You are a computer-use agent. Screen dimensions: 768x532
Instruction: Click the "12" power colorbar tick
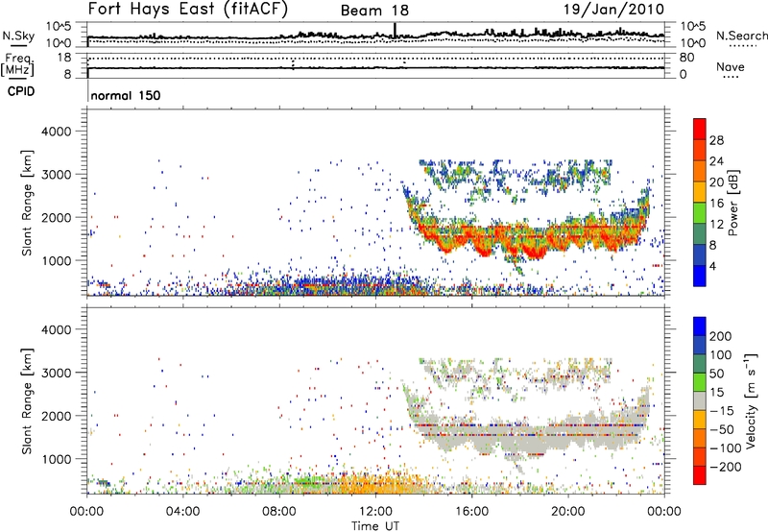click(x=716, y=225)
